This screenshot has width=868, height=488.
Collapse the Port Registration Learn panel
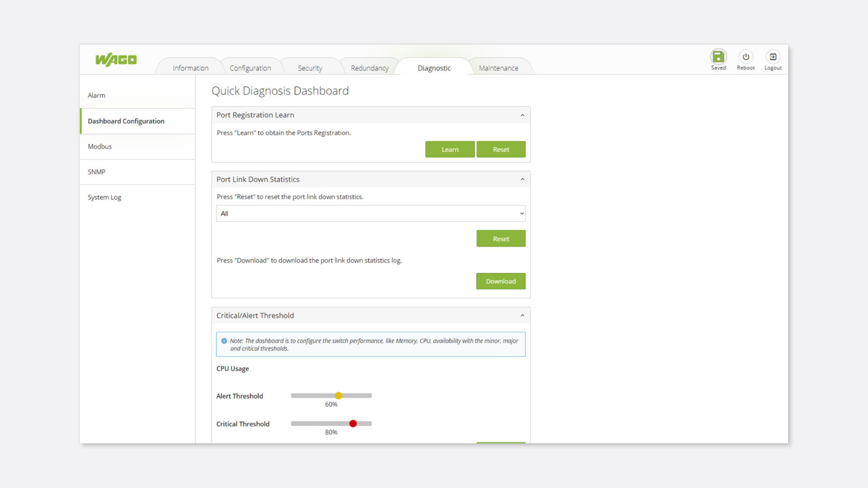pos(522,115)
